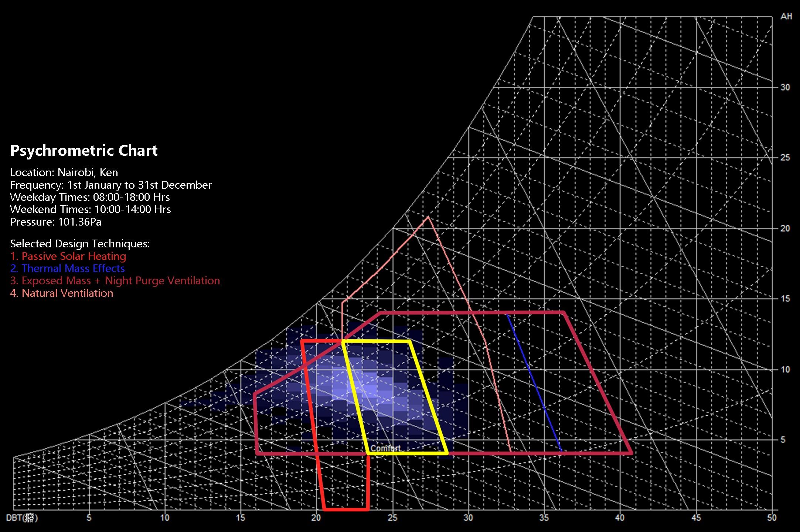This screenshot has height=532, width=800.
Task: Click the 30 tick on AH axis
Action: 785,87
